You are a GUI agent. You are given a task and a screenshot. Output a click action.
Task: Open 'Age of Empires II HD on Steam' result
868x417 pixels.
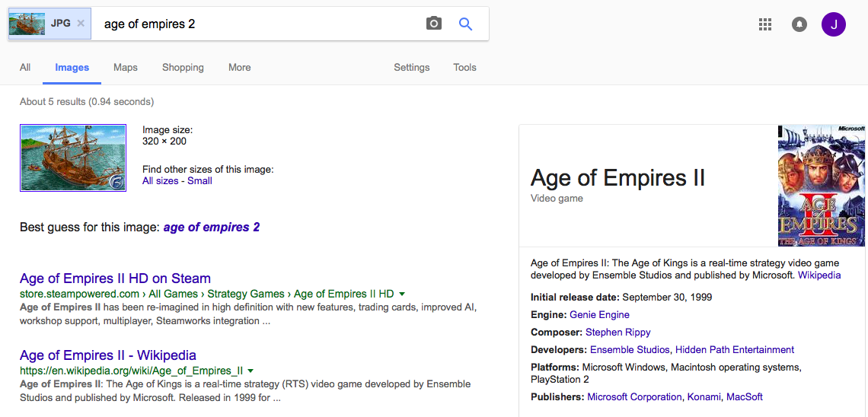tap(115, 279)
